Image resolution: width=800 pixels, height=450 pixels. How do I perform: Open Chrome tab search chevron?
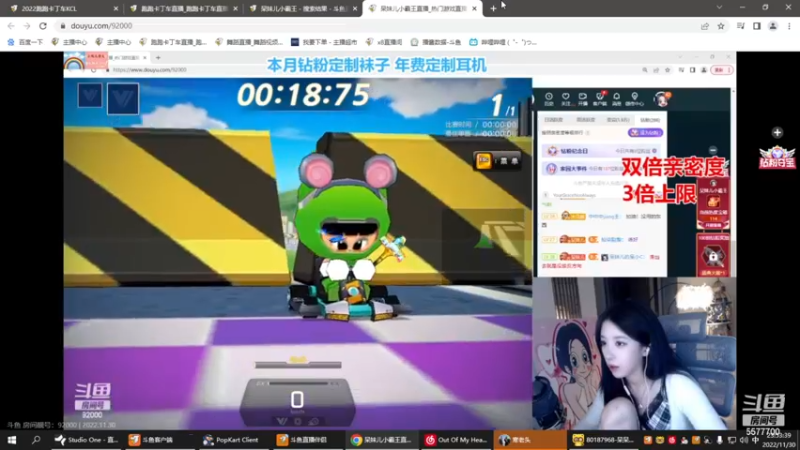click(719, 7)
